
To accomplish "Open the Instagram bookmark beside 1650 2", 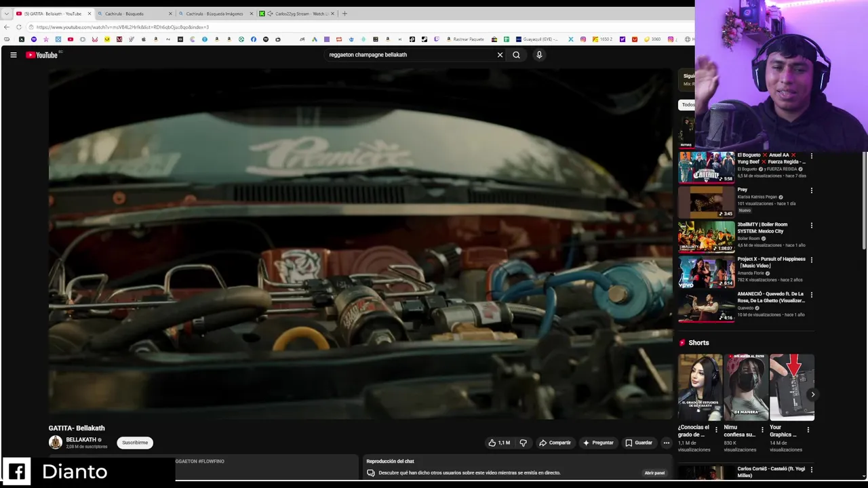I will (583, 39).
